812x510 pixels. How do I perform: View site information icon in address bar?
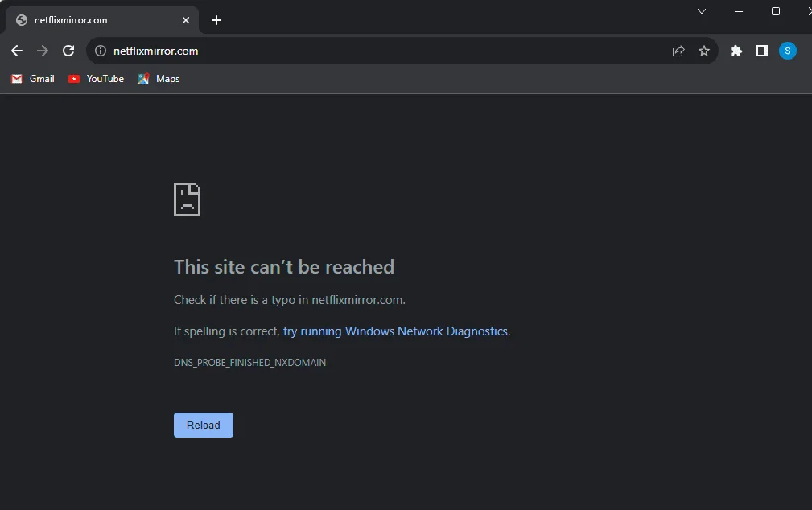click(x=101, y=51)
